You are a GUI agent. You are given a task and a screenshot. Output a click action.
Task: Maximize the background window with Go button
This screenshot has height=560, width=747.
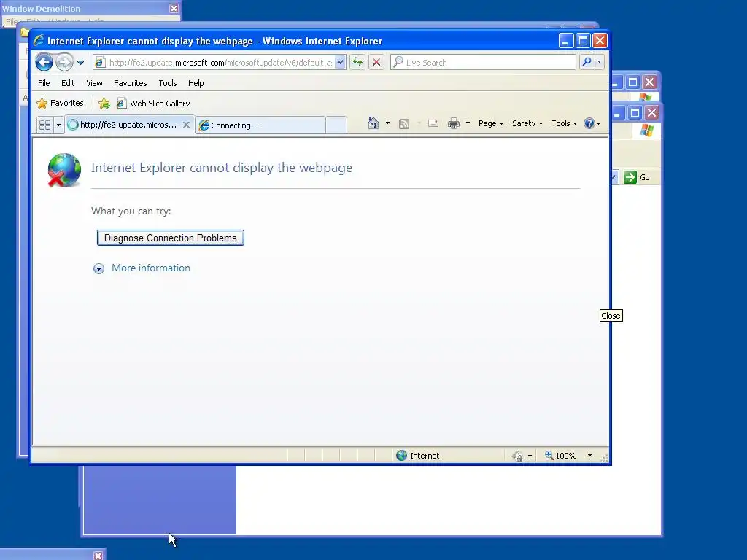click(635, 113)
